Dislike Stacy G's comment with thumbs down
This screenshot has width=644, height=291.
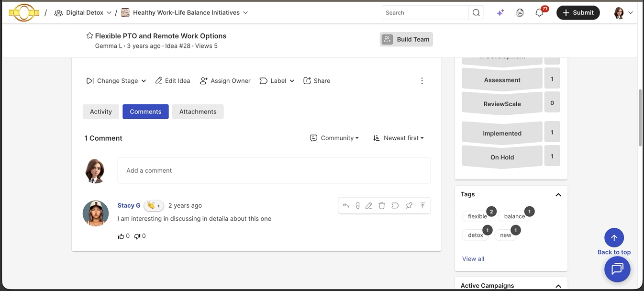click(x=137, y=236)
